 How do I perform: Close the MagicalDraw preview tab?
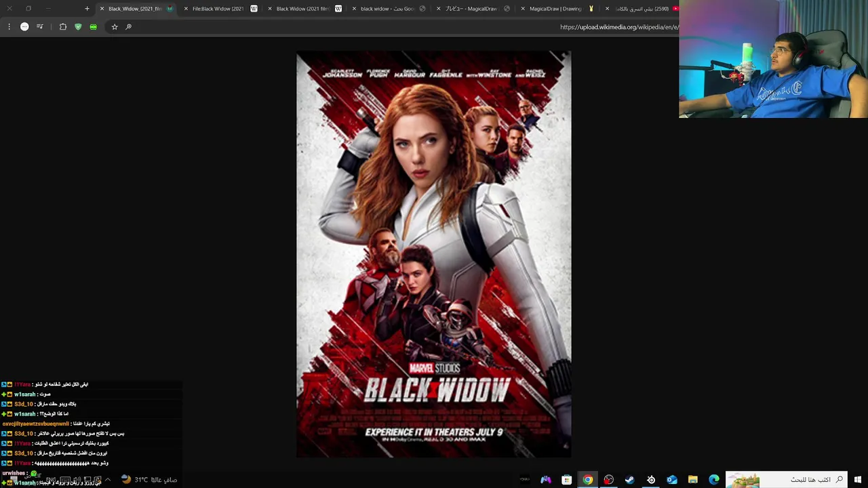tap(439, 9)
